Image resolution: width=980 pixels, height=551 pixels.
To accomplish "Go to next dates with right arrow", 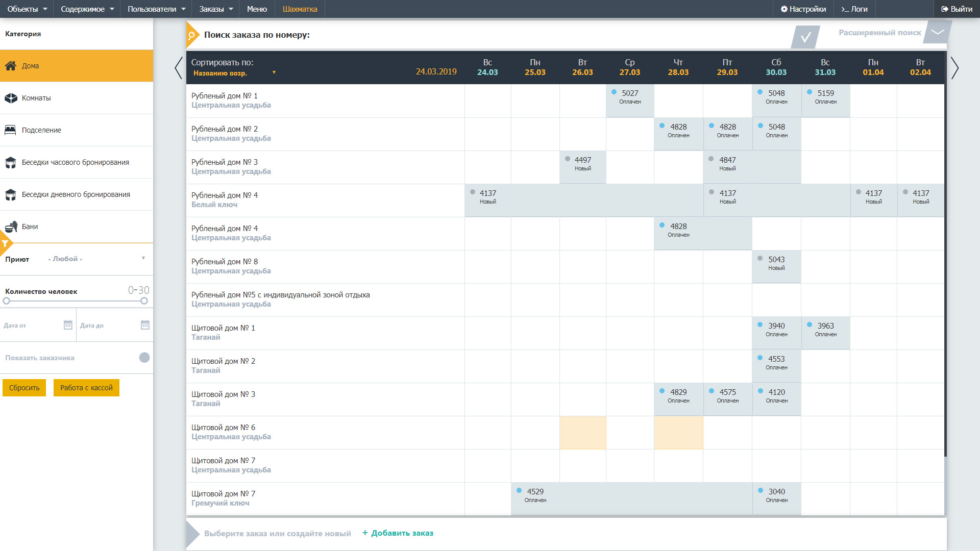I will tap(954, 68).
